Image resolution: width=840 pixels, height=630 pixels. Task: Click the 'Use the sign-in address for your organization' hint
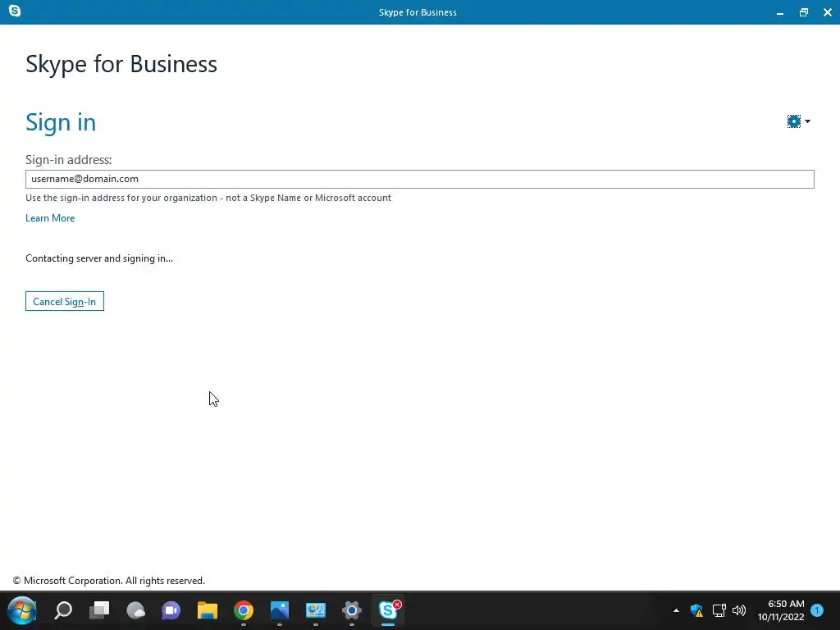tap(208, 198)
